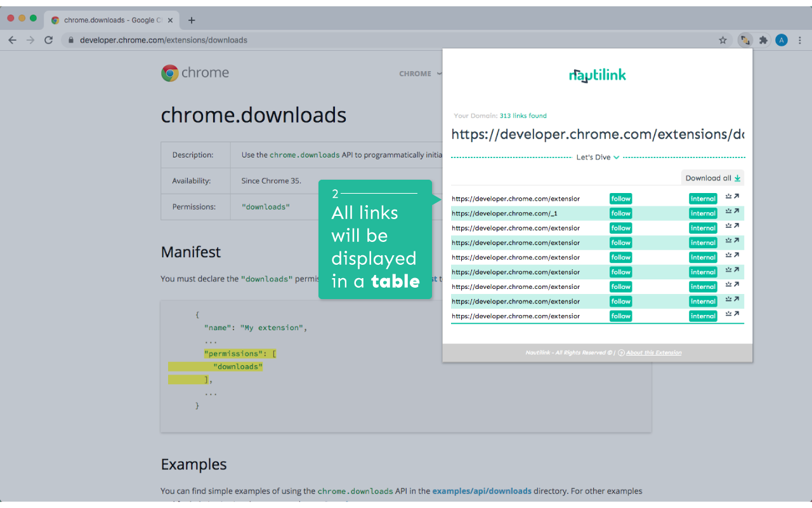Click the Manifest section heading
The width and height of the screenshot is (812, 508).
[191, 252]
